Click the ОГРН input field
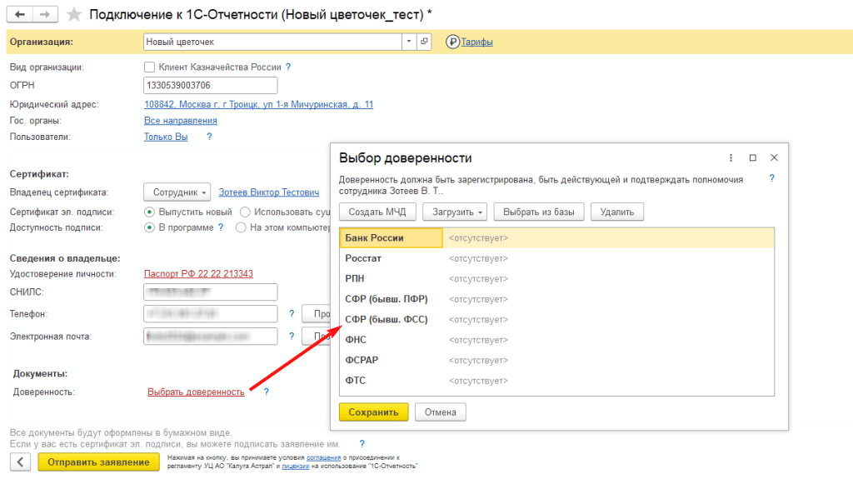Viewport: 853px width, 504px height. click(210, 86)
